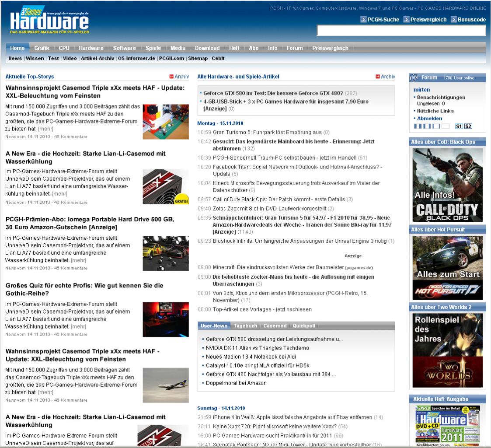Click the arrow icon before Preisvergleich in the header
The width and height of the screenshot is (491, 448).
coord(407,19)
